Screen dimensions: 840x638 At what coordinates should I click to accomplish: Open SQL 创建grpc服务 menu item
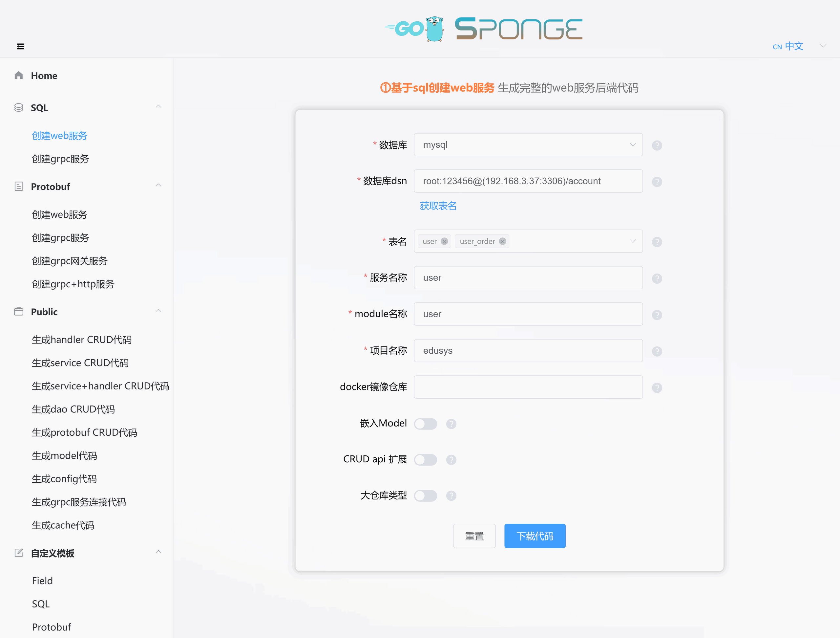[60, 159]
